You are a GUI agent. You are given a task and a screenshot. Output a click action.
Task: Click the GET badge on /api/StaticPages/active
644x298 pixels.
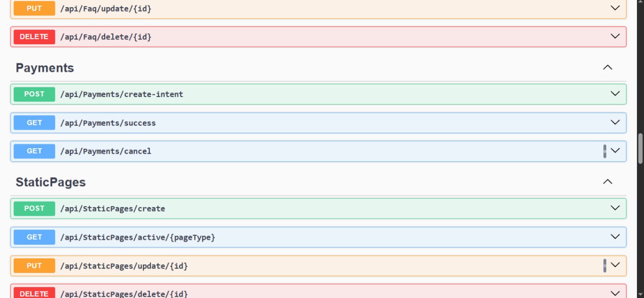pos(34,237)
